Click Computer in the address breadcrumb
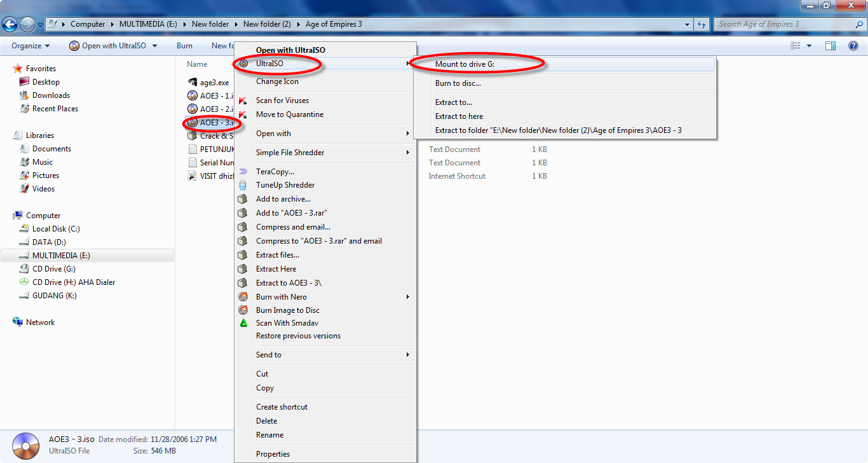The height and width of the screenshot is (463, 868). click(88, 24)
